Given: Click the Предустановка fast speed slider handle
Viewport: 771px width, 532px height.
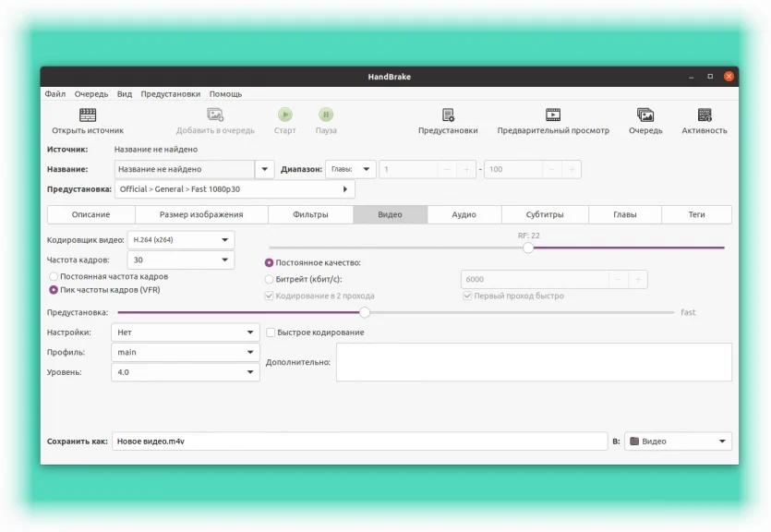Looking at the screenshot, I should (365, 312).
